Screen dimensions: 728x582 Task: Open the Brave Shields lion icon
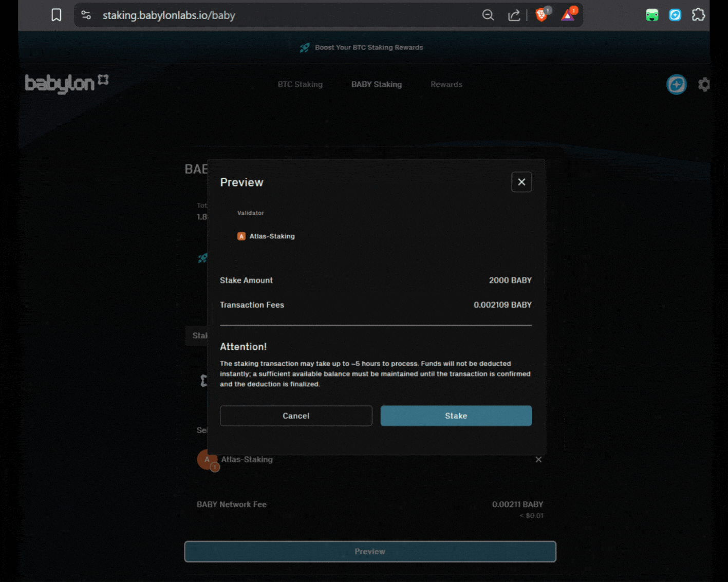[541, 15]
